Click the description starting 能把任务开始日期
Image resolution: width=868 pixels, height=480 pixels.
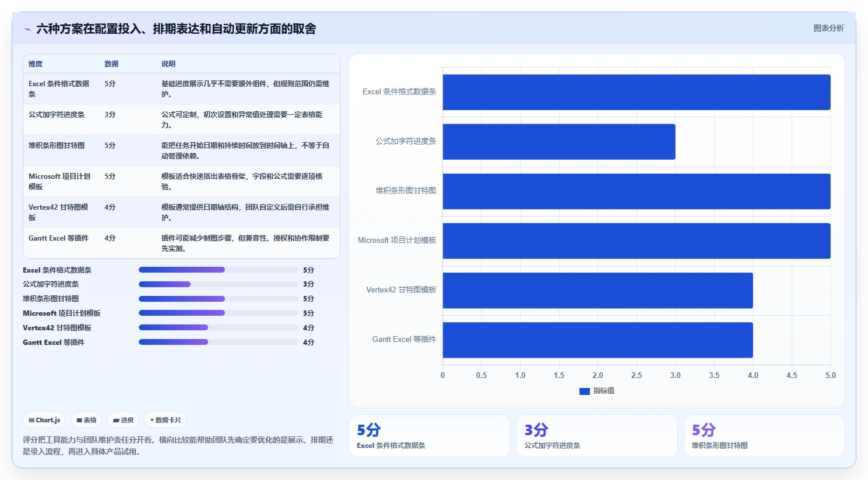tap(245, 150)
